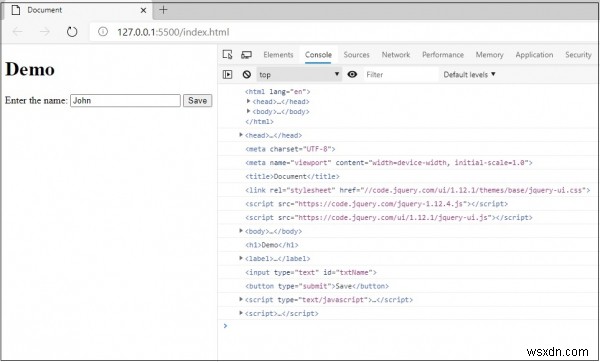This screenshot has height=362, width=600.
Task: Reload the page with refresh icon
Action: click(x=72, y=32)
